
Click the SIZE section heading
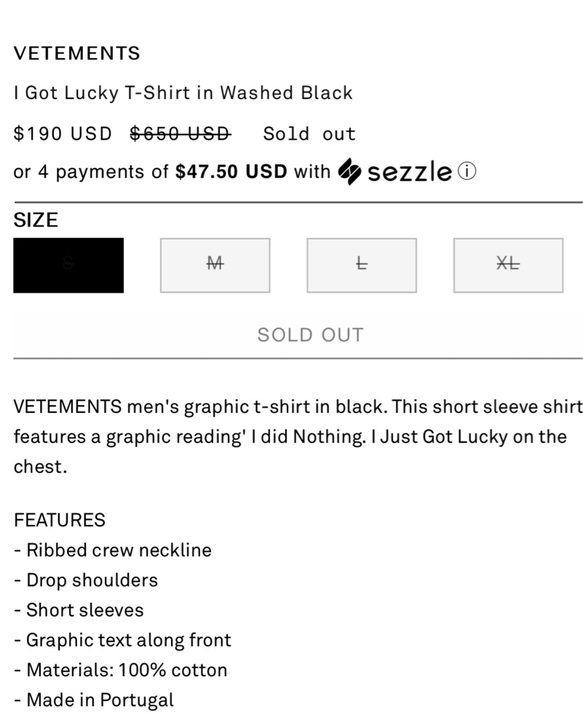pyautogui.click(x=36, y=221)
